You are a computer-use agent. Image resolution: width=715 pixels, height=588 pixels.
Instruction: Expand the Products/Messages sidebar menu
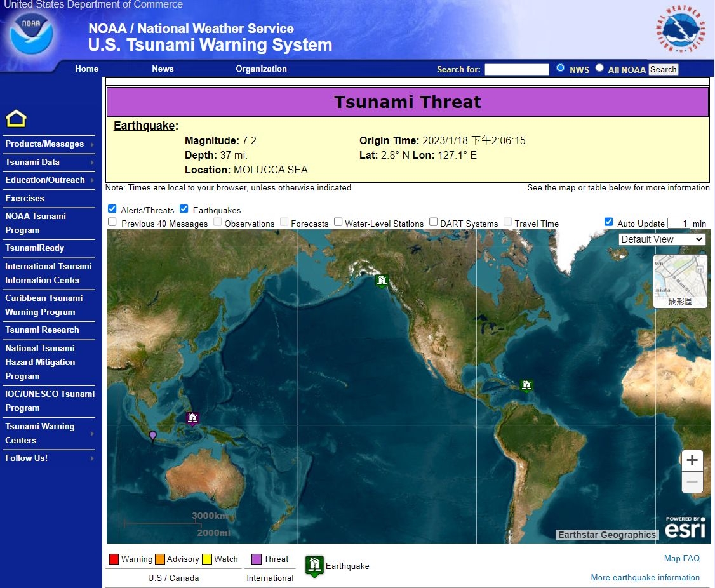click(49, 144)
